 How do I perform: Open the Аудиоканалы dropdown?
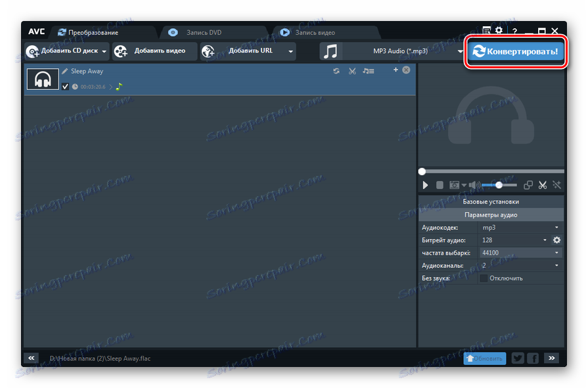[x=520, y=266]
